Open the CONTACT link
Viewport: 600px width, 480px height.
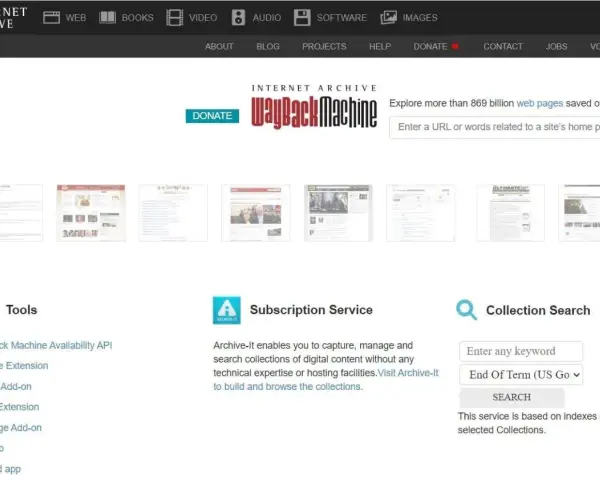(503, 47)
